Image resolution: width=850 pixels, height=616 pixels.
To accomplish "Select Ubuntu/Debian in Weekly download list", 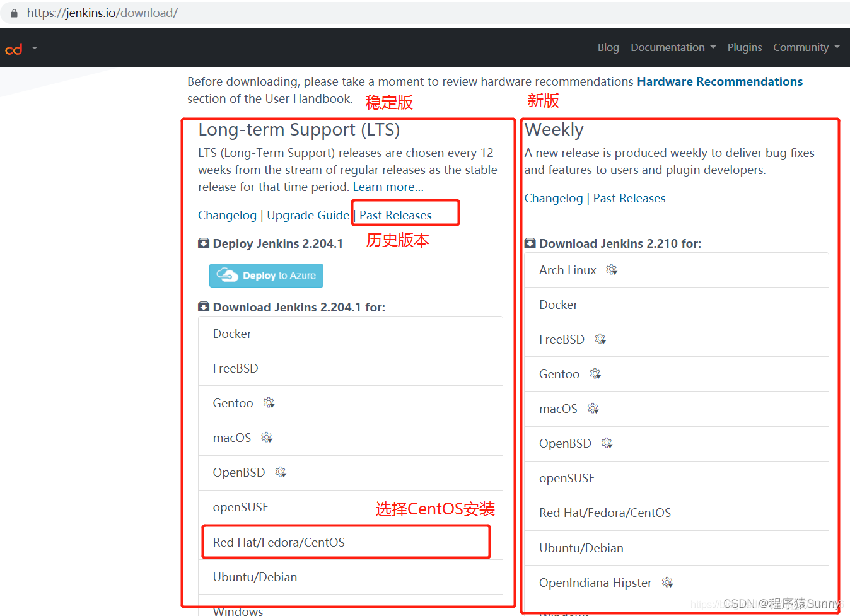I will tap(677, 548).
